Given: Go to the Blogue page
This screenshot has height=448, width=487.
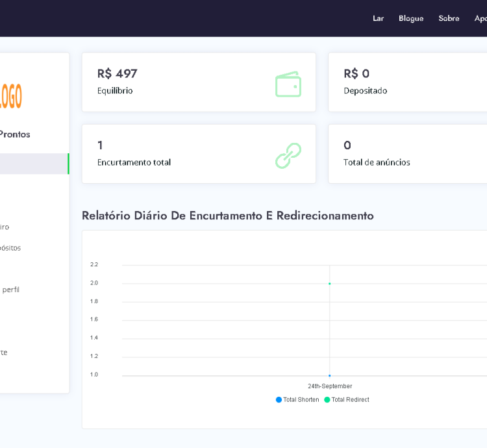Looking at the screenshot, I should (x=411, y=18).
